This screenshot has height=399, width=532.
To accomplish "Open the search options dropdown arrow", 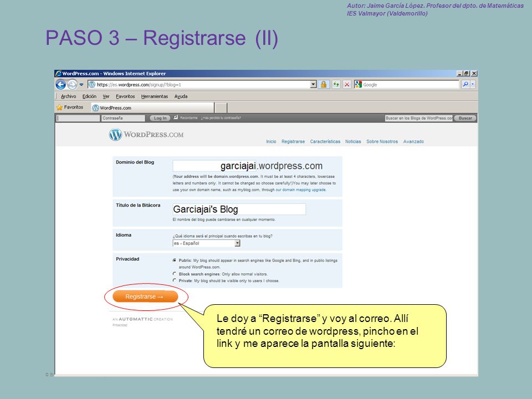I will [x=473, y=84].
